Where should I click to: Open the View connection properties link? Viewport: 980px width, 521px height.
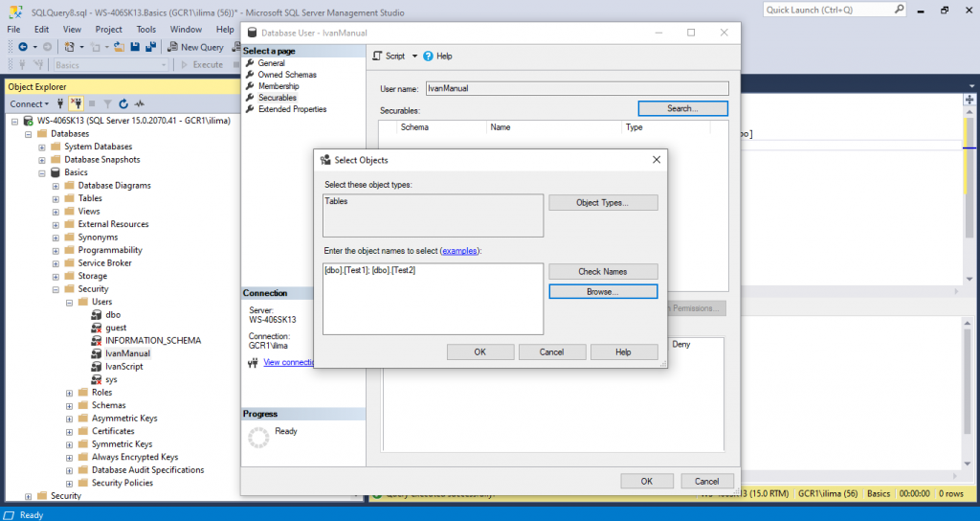(289, 362)
